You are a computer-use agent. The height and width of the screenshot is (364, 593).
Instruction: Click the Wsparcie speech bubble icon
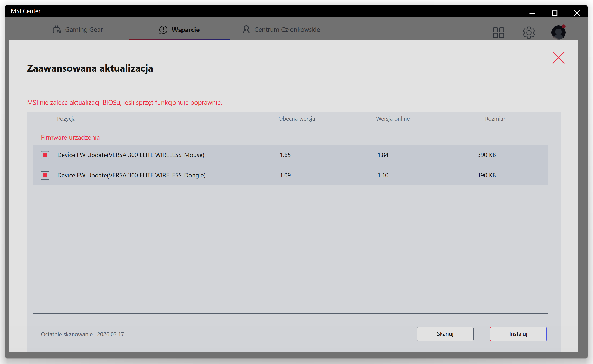coord(163,30)
